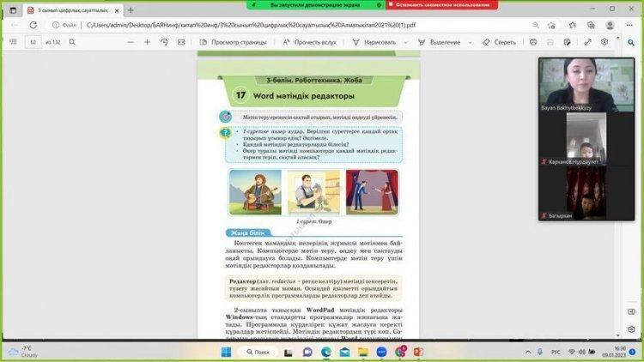The height and width of the screenshot is (362, 644).
Task: Open Edge sidebar settings gear at bottom
Action: tap(631, 329)
